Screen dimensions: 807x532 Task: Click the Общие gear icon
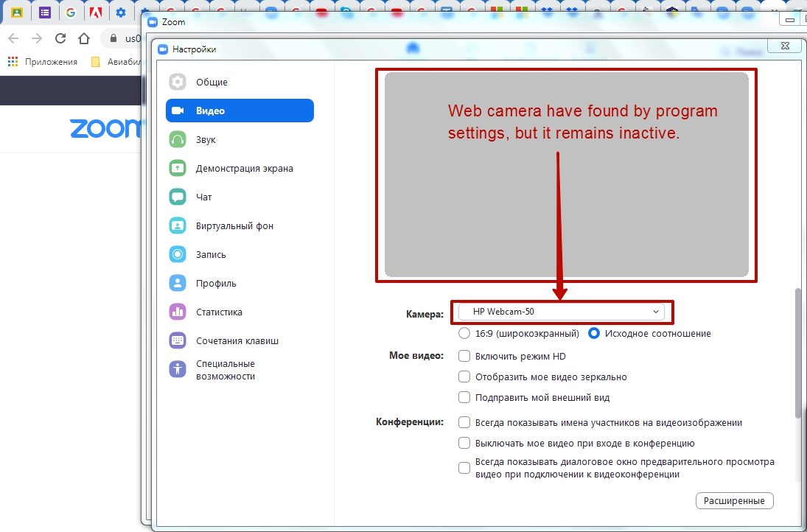[x=178, y=82]
